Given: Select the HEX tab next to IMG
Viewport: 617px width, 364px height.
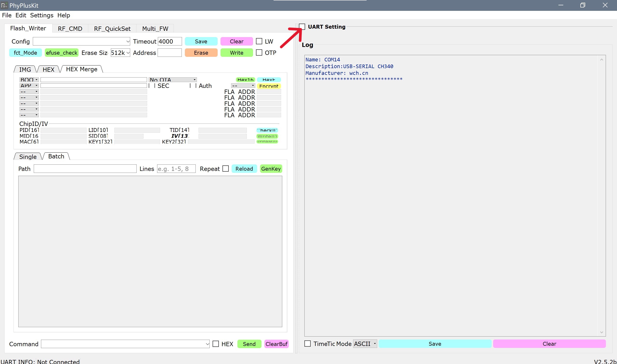Looking at the screenshot, I should 48,69.
